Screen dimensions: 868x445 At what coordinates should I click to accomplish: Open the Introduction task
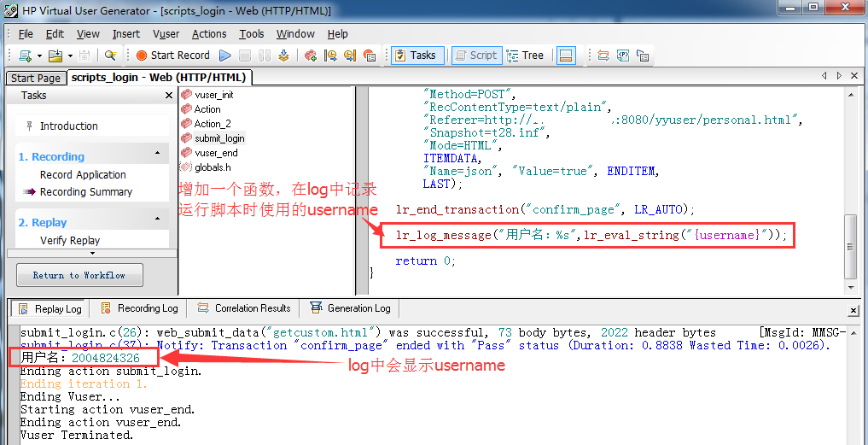[x=68, y=126]
